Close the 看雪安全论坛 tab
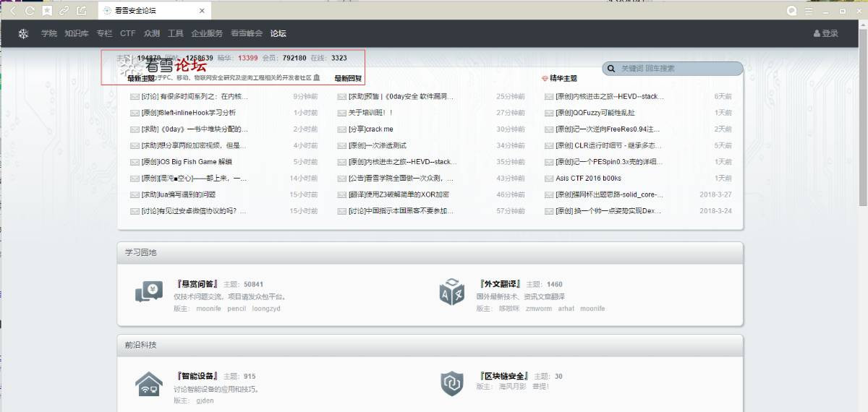 click(202, 11)
